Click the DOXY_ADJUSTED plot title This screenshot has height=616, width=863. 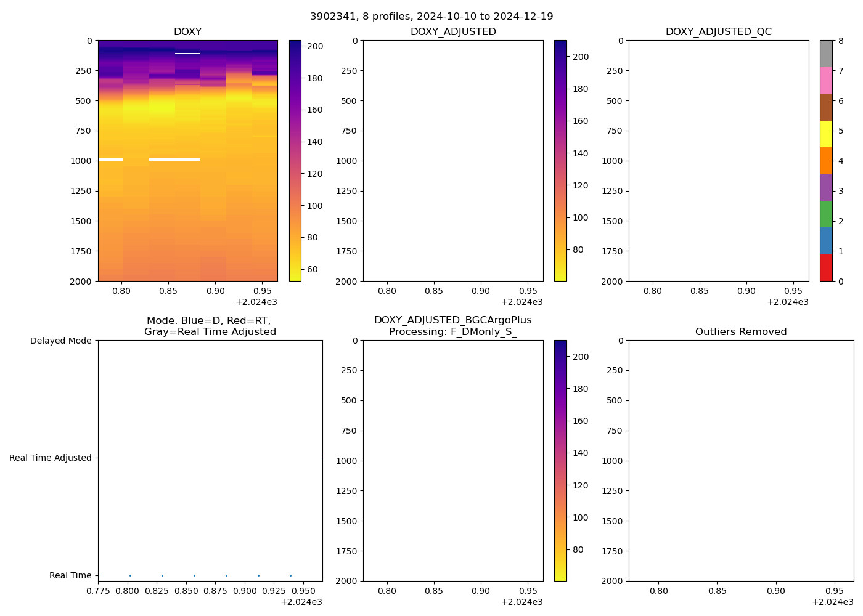coord(453,32)
